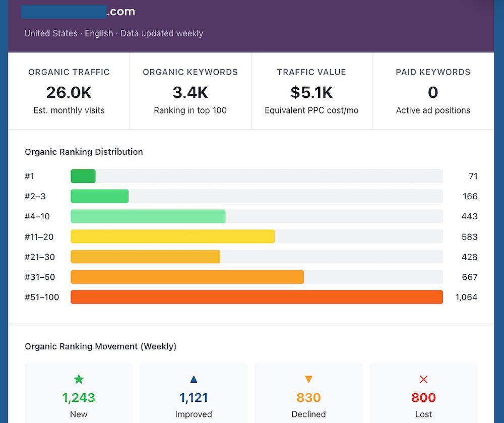Screen dimensions: 504x423
Task: Click the red X Lost icon
Action: coord(423,379)
